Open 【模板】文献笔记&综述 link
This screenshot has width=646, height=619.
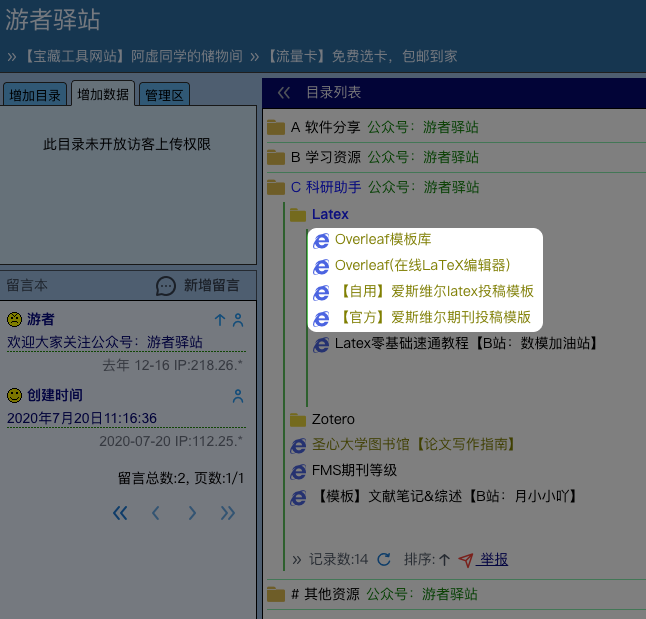point(445,496)
